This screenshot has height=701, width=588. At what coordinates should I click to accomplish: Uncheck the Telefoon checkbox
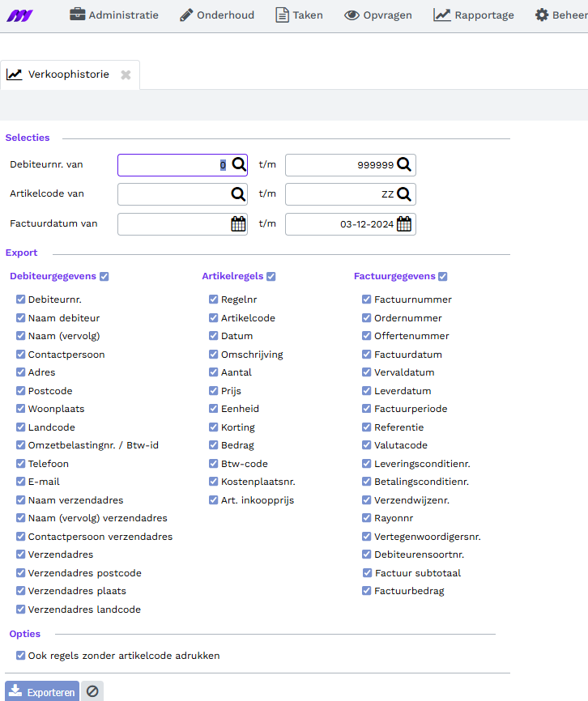[20, 463]
